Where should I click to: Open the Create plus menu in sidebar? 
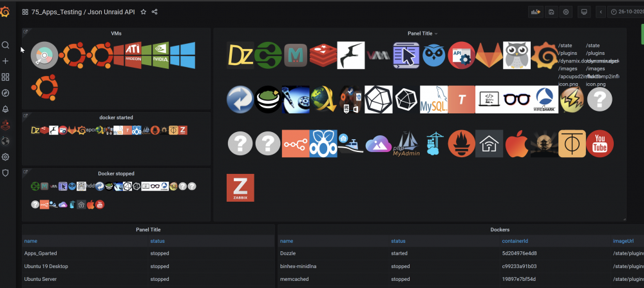[5, 61]
